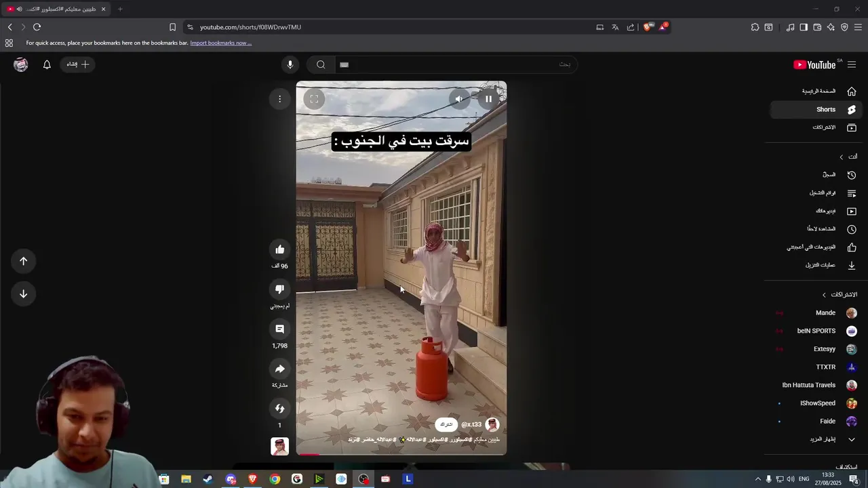This screenshot has width=868, height=488.
Task: Focus the YouTube search input field
Action: 456,64
